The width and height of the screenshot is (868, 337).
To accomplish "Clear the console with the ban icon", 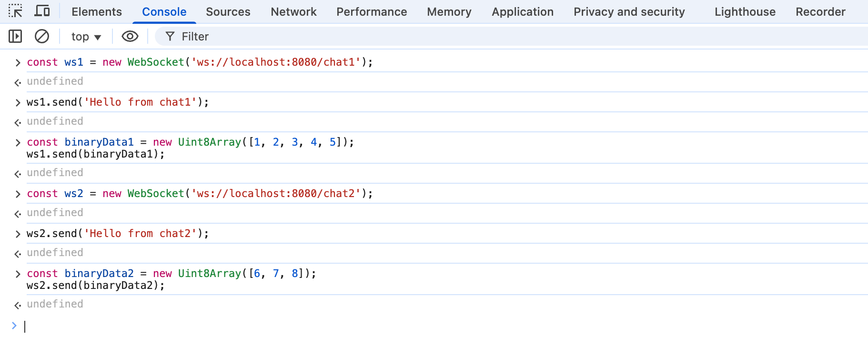I will coord(42,36).
